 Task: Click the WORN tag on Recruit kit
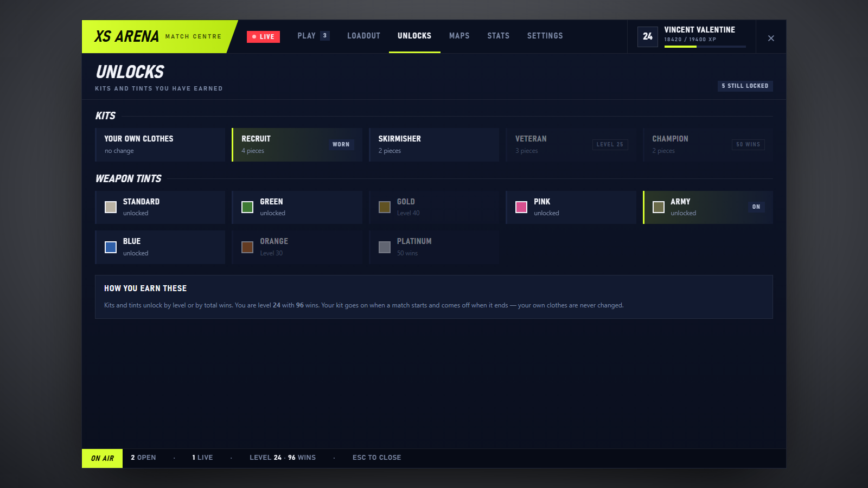tap(341, 144)
